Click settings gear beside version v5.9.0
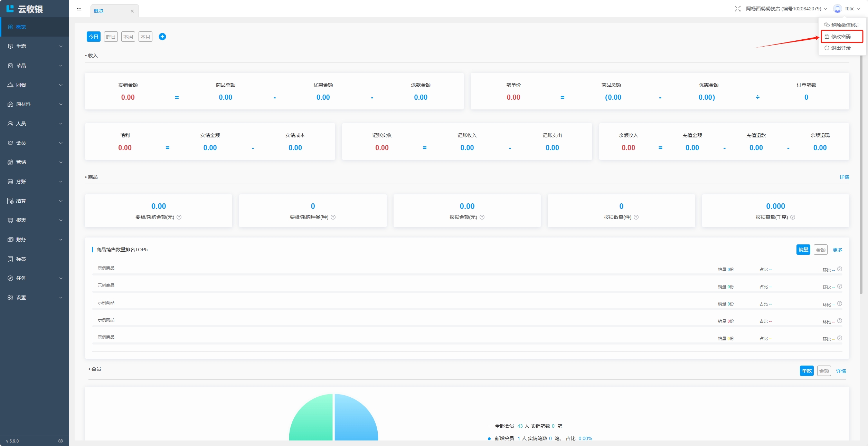Viewport: 868px width, 446px height. click(x=60, y=441)
